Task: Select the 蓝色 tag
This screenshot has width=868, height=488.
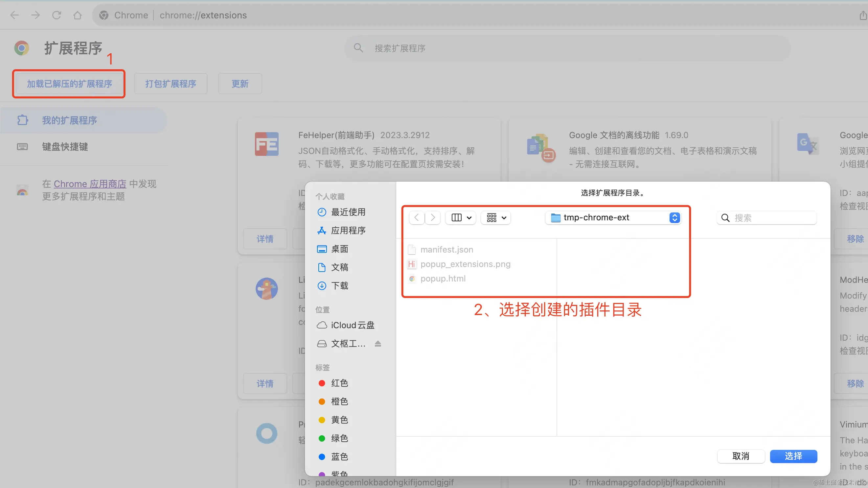Action: point(339,456)
